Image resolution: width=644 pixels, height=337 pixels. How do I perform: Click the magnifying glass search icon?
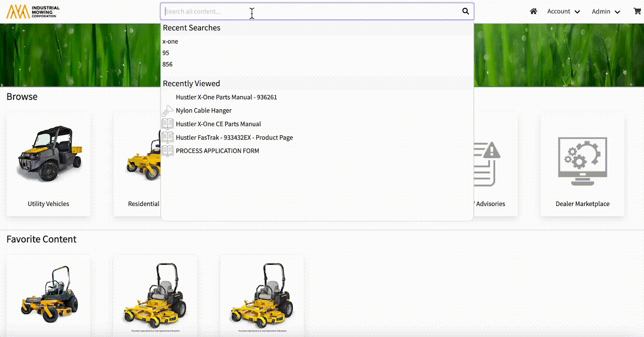click(x=465, y=11)
